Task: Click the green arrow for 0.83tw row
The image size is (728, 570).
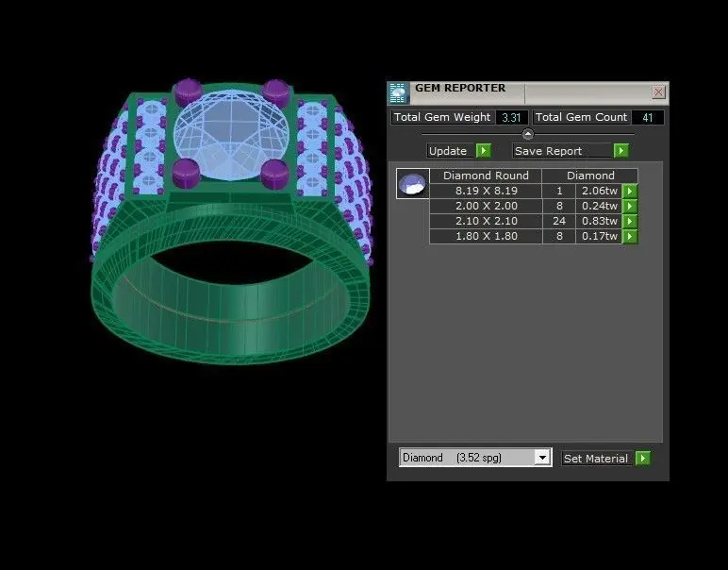Action: pyautogui.click(x=630, y=221)
